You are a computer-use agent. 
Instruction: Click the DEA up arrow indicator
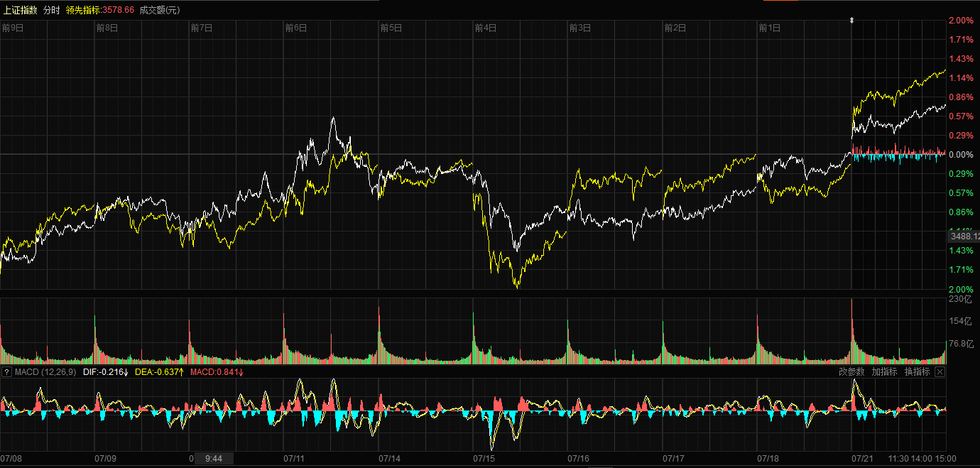point(181,372)
